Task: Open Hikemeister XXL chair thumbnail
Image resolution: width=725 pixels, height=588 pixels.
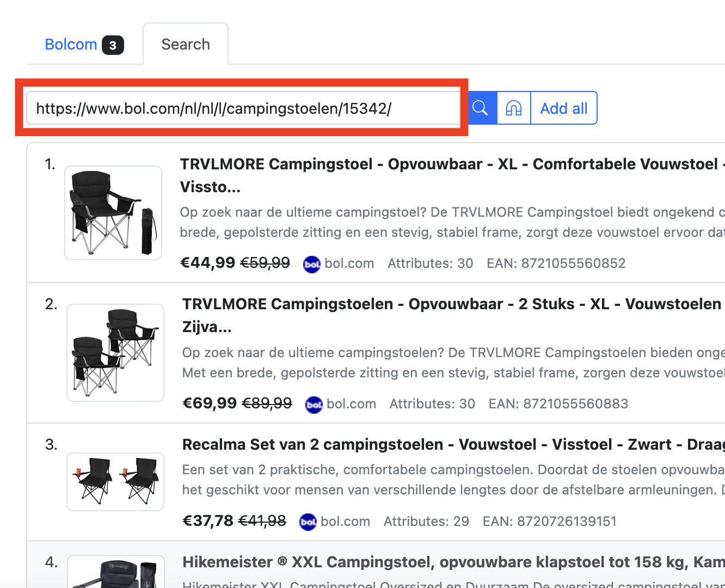Action: [x=115, y=573]
